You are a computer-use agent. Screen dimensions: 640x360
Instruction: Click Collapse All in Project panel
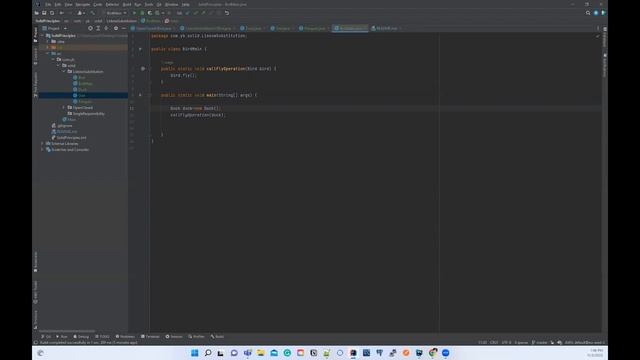(x=107, y=29)
